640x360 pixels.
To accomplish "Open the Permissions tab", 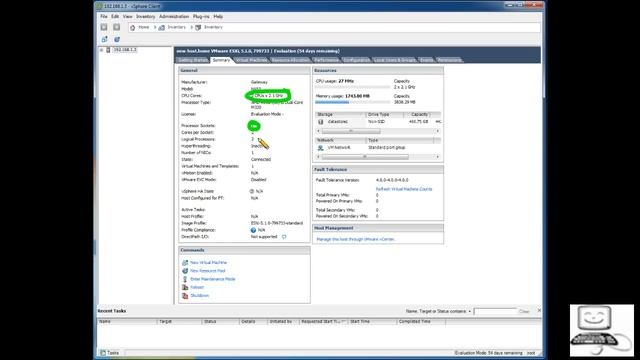I will pos(449,60).
